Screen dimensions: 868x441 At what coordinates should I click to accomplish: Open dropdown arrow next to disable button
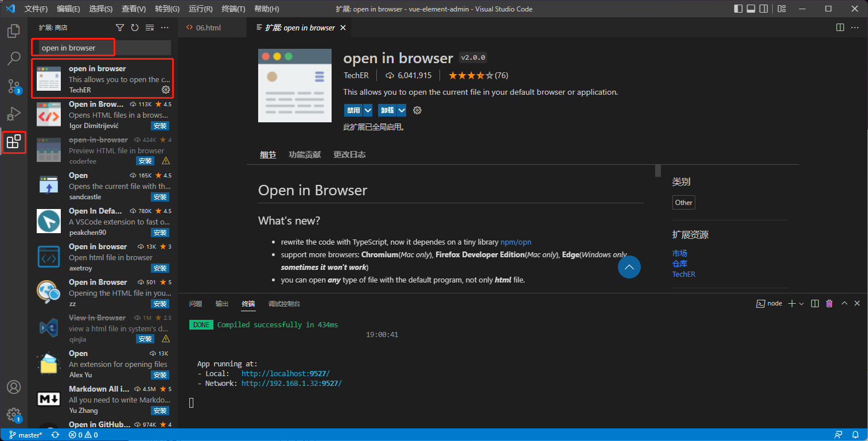368,110
